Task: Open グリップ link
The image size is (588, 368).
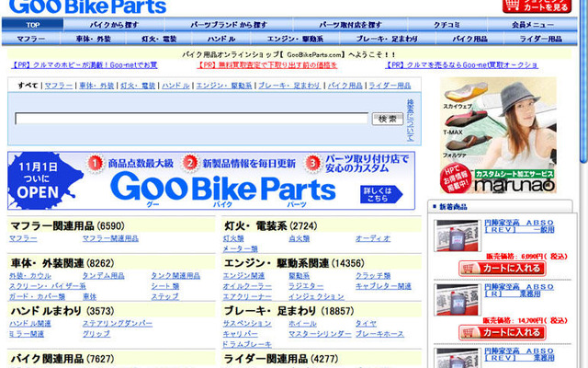Action: click(96, 334)
